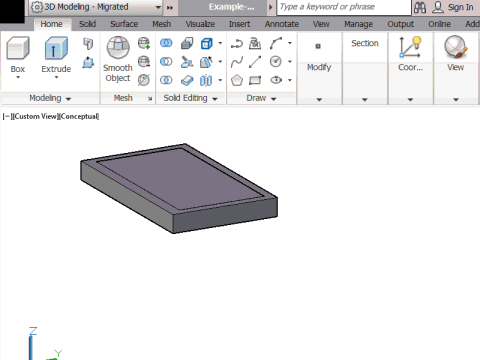This screenshot has height=360, width=480.
Task: Expand the quick access toolbar double-arrow
Action: pos(170,8)
